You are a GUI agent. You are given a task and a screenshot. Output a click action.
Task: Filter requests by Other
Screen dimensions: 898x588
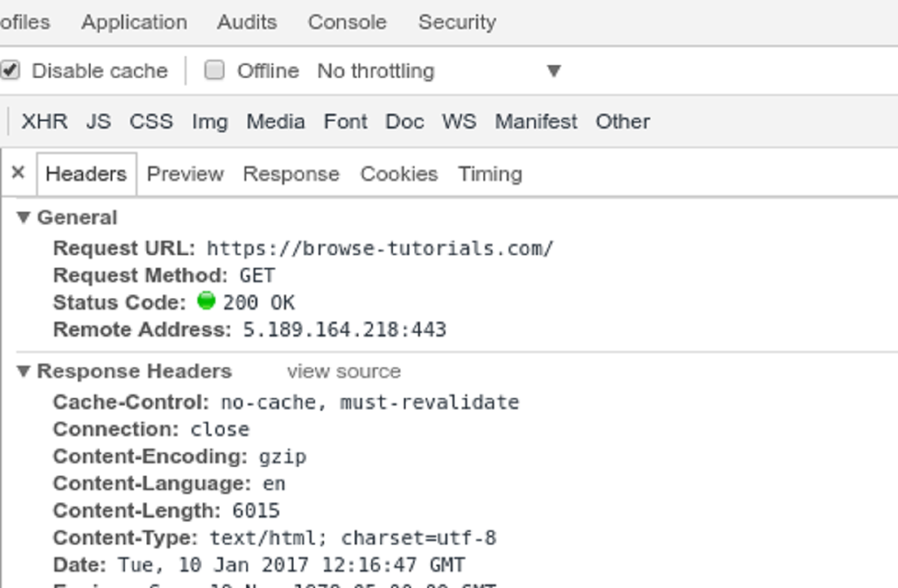pyautogui.click(x=623, y=121)
